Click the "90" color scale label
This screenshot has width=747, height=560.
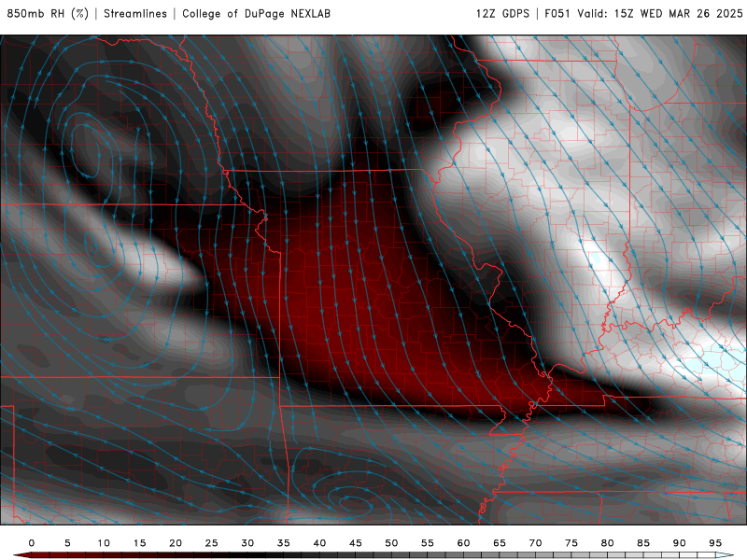(x=680, y=543)
